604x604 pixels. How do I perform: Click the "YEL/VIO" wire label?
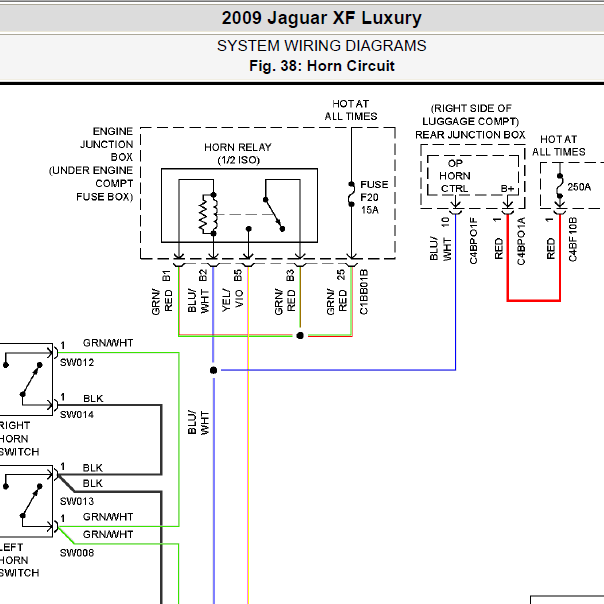pyautogui.click(x=233, y=300)
